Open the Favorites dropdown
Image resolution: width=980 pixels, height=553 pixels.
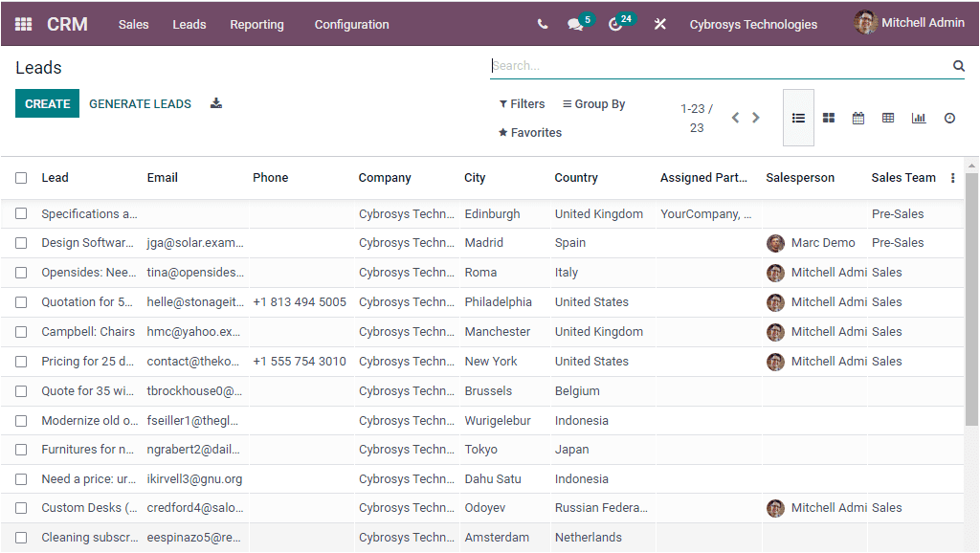(529, 133)
